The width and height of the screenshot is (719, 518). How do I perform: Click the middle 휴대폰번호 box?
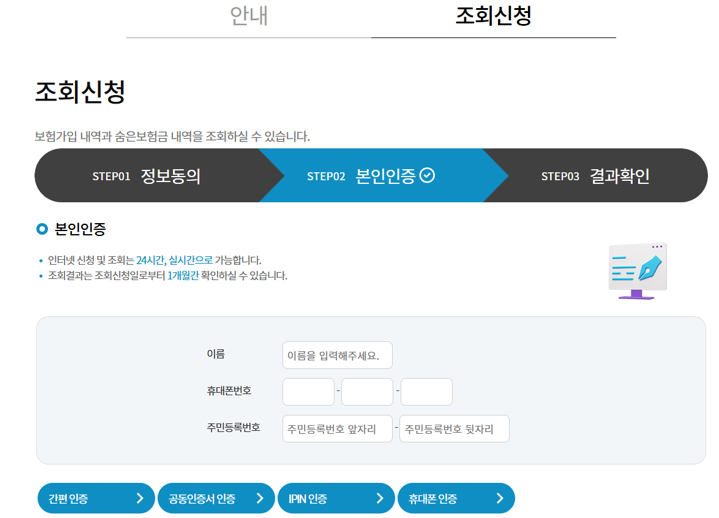coord(367,392)
